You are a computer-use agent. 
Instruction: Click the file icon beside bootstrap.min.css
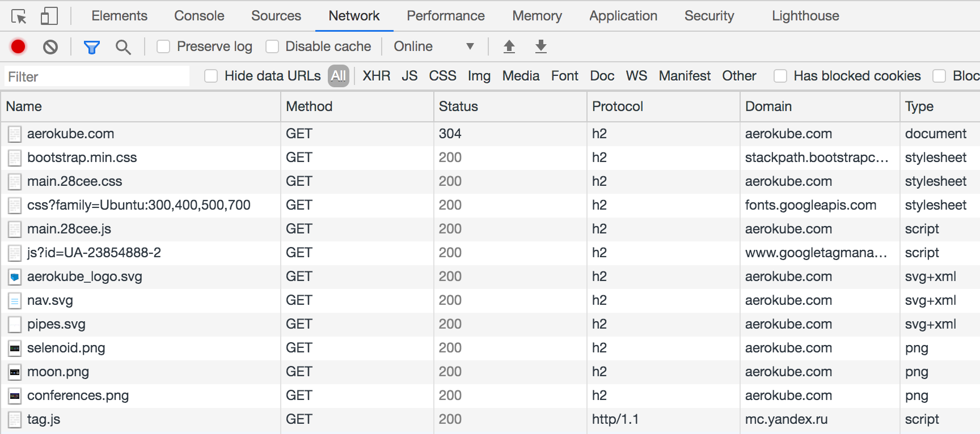coord(15,158)
